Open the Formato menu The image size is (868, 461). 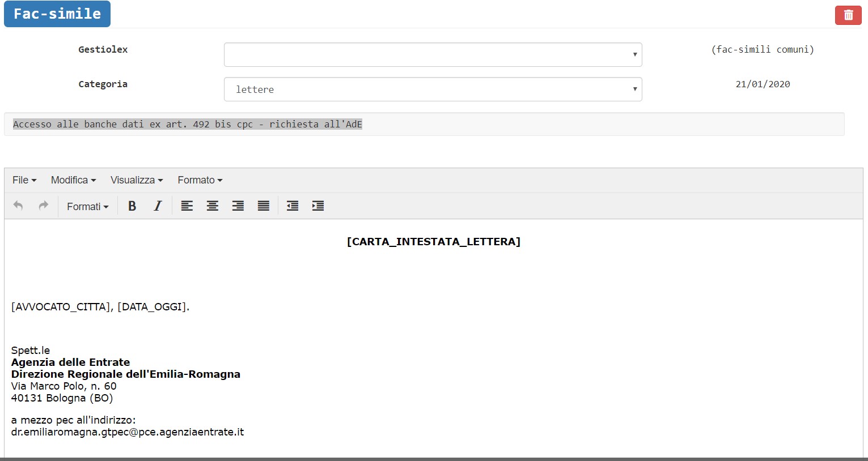[199, 180]
